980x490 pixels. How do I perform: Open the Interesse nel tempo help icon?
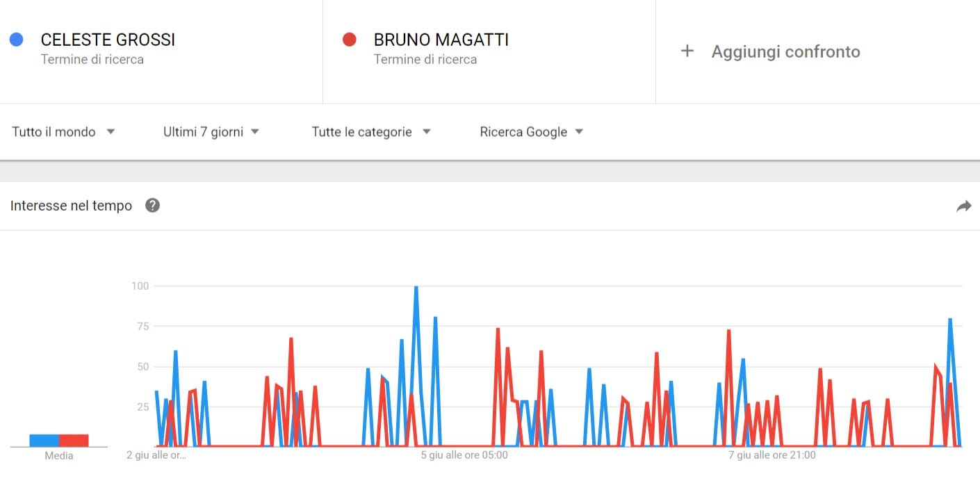tap(152, 206)
